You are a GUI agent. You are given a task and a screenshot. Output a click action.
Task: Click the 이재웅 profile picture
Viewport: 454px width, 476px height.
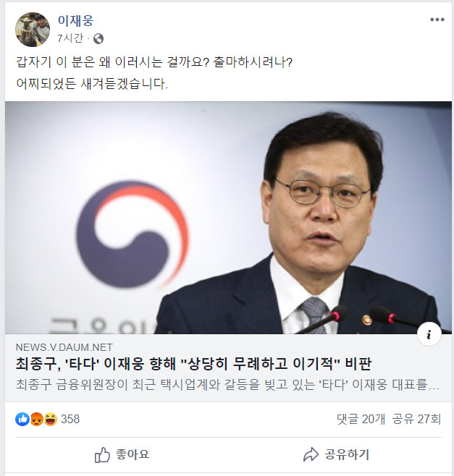(33, 30)
